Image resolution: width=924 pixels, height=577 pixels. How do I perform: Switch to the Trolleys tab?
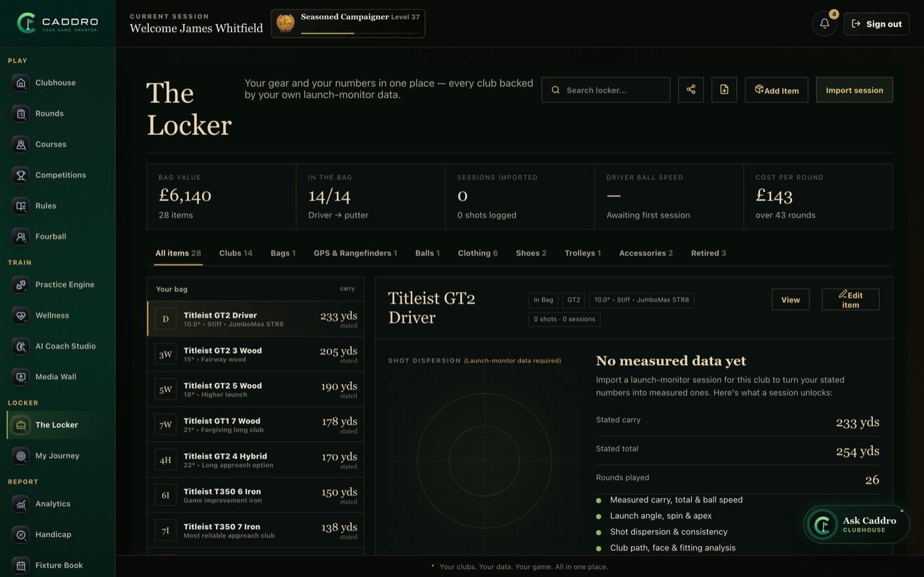tap(583, 253)
